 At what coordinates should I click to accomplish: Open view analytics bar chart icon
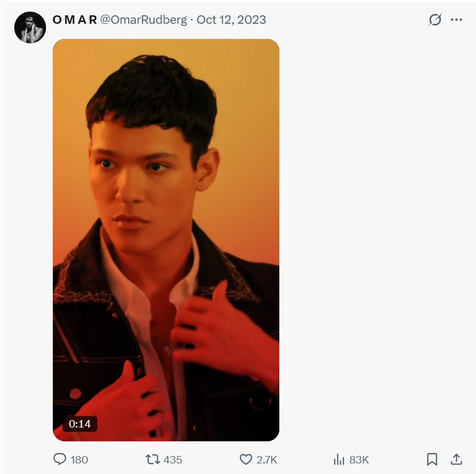pyautogui.click(x=339, y=459)
